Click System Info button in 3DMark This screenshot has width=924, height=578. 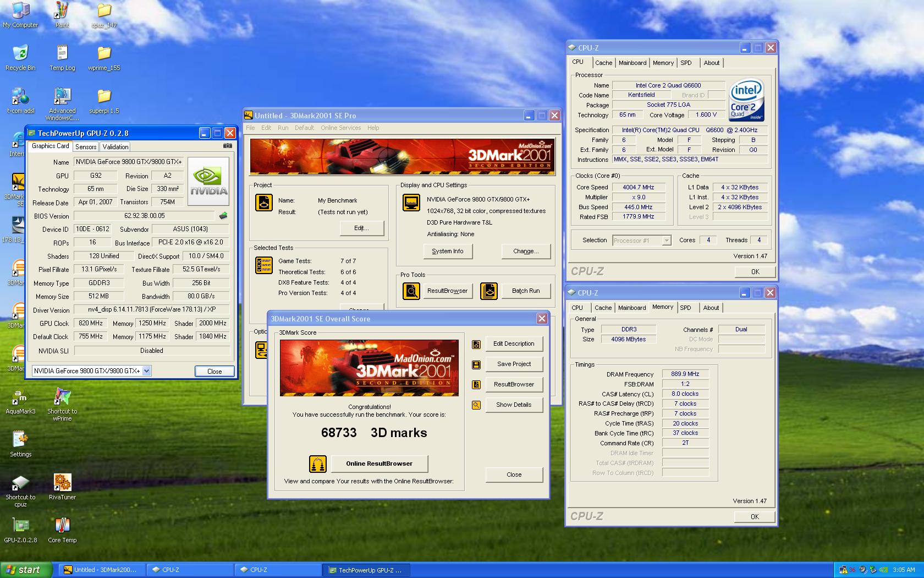click(x=448, y=251)
